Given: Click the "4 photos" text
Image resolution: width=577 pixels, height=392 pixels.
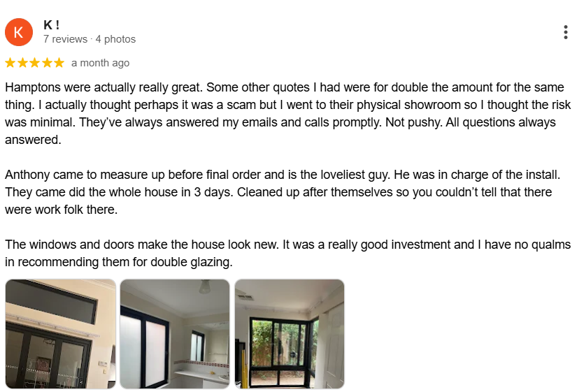Looking at the screenshot, I should pos(115,39).
